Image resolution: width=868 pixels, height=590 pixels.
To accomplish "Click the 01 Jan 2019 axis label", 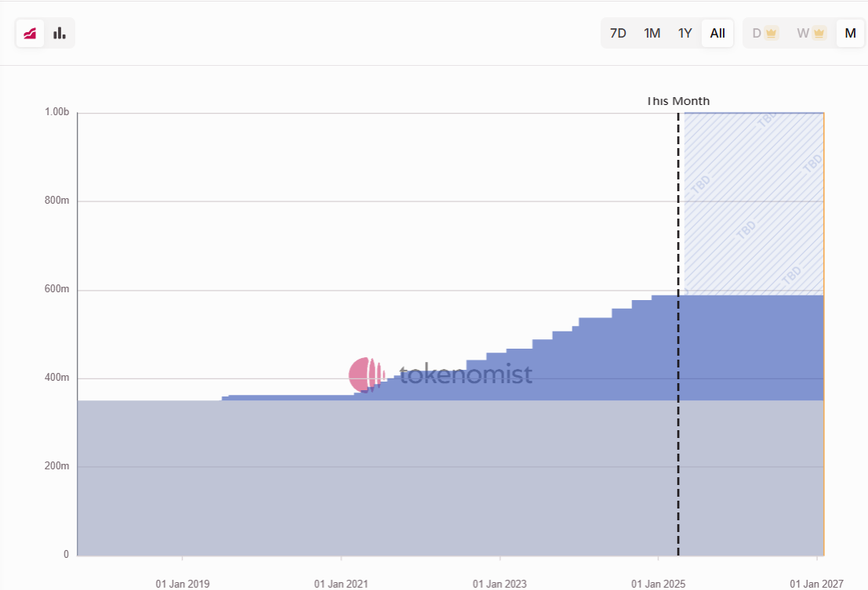I will pos(182,584).
